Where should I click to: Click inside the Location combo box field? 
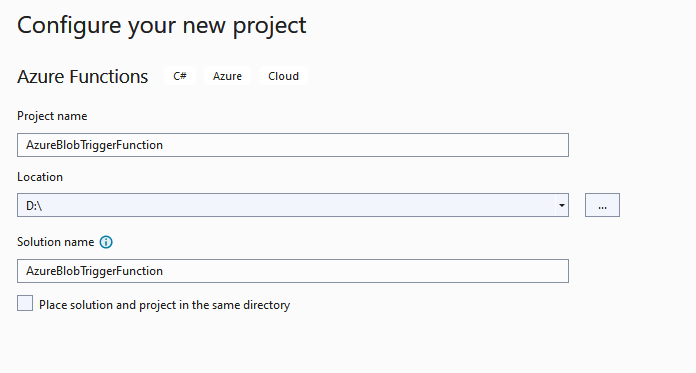pos(286,205)
